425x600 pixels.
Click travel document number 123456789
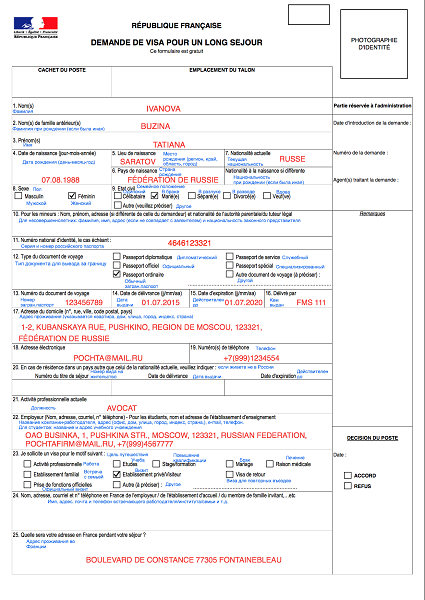pos(84,302)
